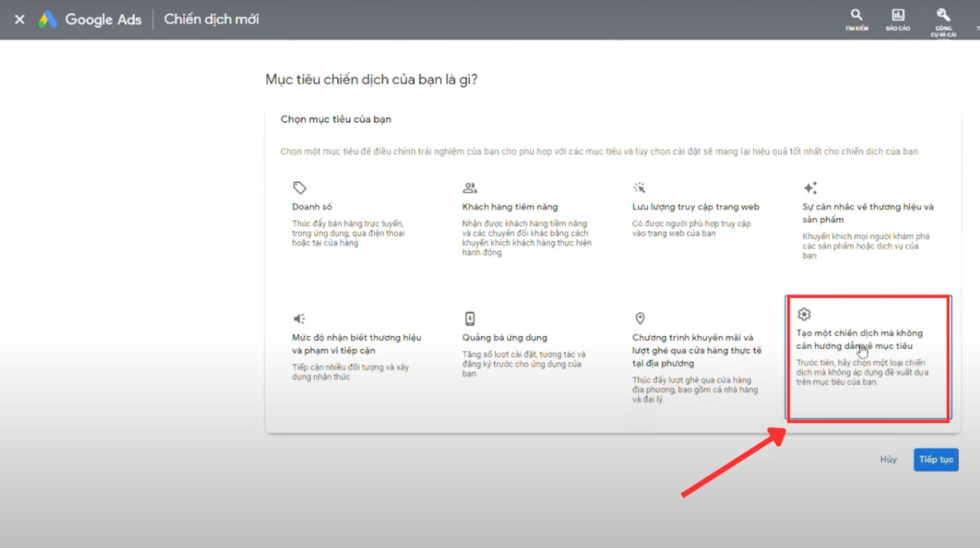This screenshot has width=980, height=548.
Task: Select Tạo một chiến dịch mà không cần hướng dẫn
Action: click(x=859, y=340)
